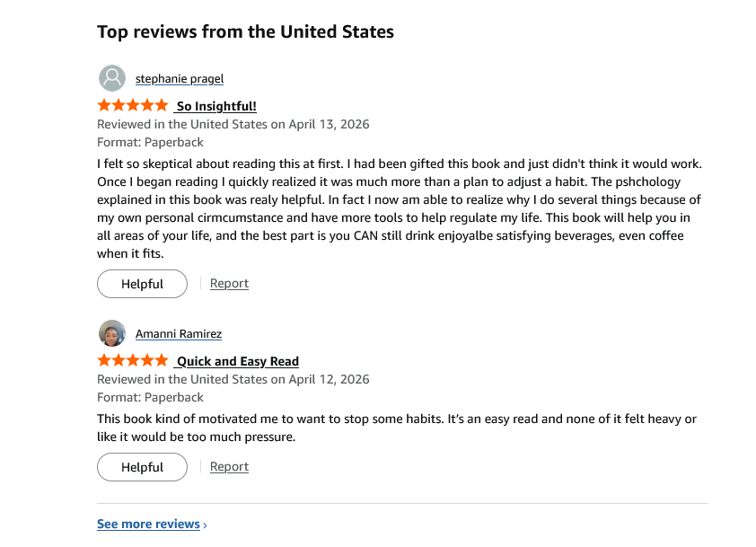Visit Amanni Ramirez's reviewer profile
Viewport: 756px width, 547px height.
[x=178, y=333]
